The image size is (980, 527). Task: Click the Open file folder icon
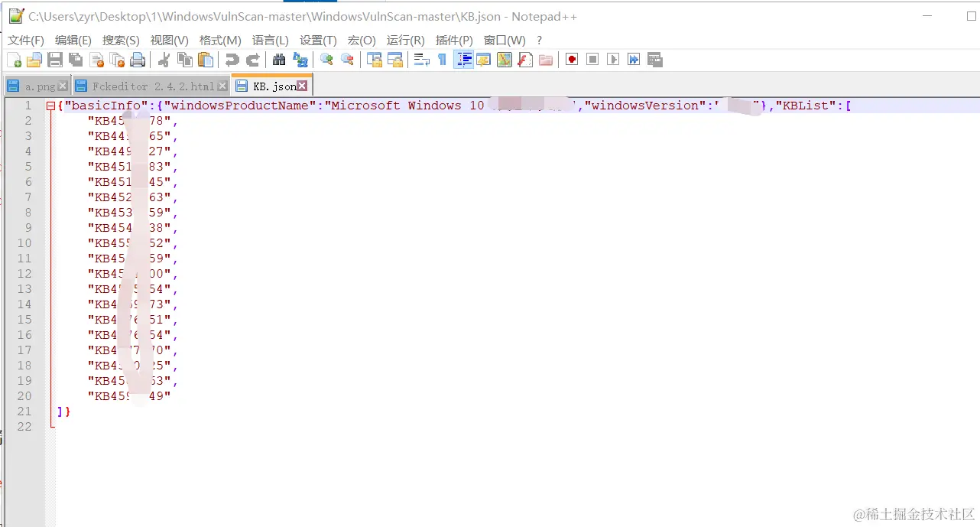coord(34,60)
